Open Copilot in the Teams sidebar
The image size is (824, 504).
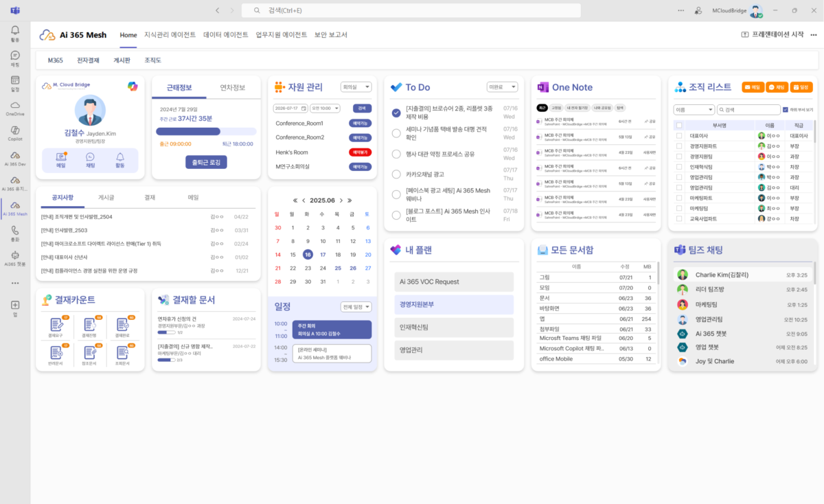[15, 133]
